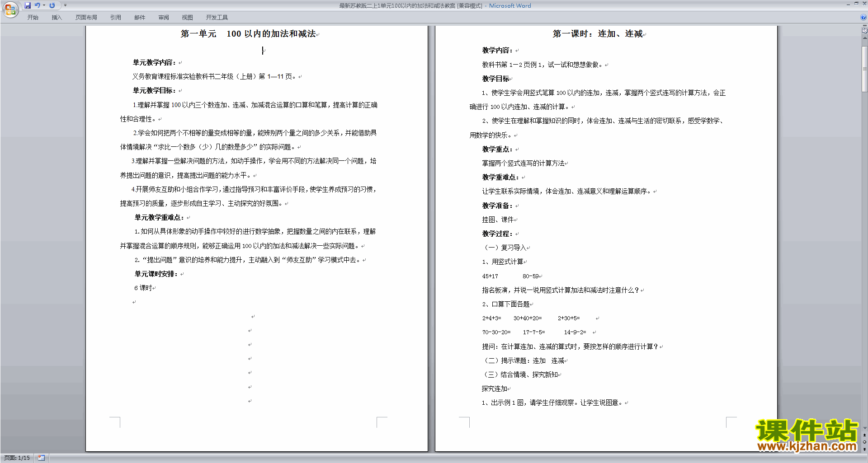Click the Next Page double-arrow button
Viewport: 868px width, 463px height.
point(864,449)
